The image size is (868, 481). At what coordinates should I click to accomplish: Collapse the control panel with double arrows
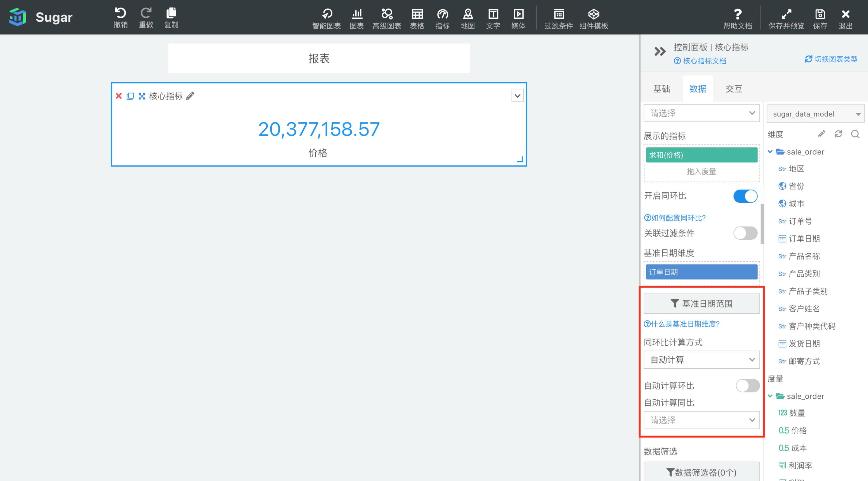point(660,51)
